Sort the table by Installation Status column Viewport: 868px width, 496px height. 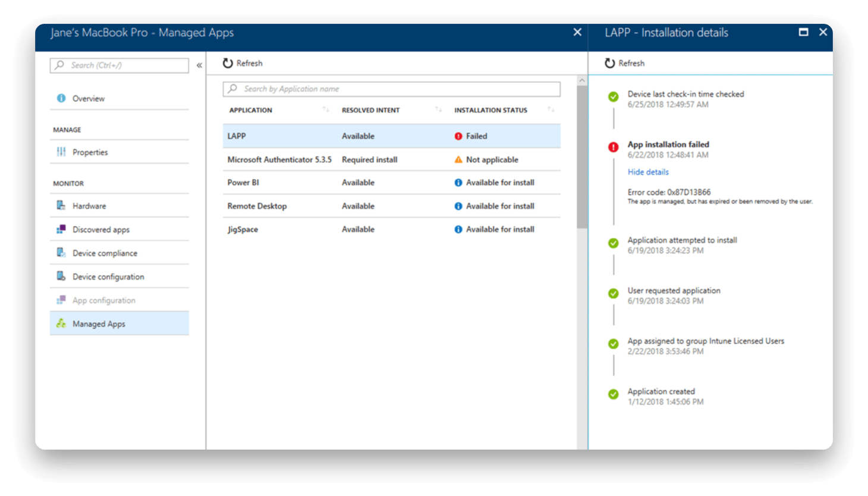tap(551, 109)
